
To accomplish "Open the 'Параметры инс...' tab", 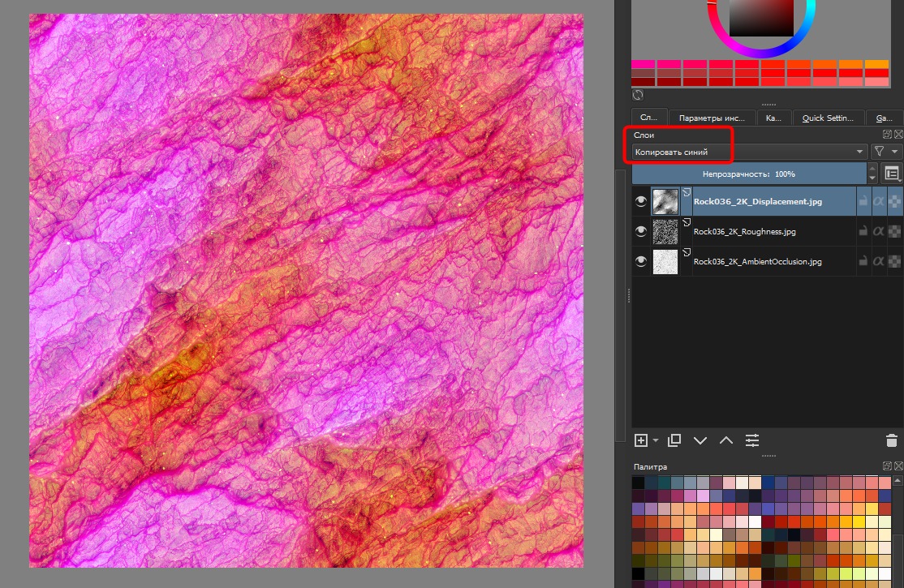I will pyautogui.click(x=712, y=118).
